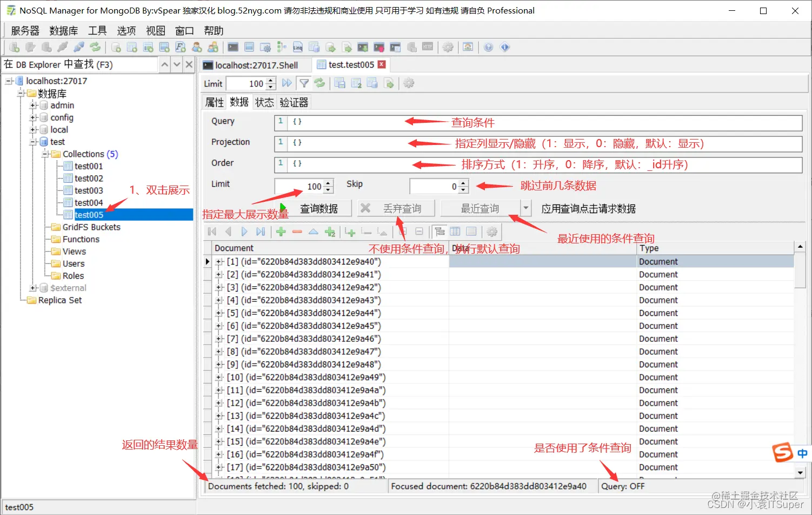Click into the Query condition field

pyautogui.click(x=538, y=123)
